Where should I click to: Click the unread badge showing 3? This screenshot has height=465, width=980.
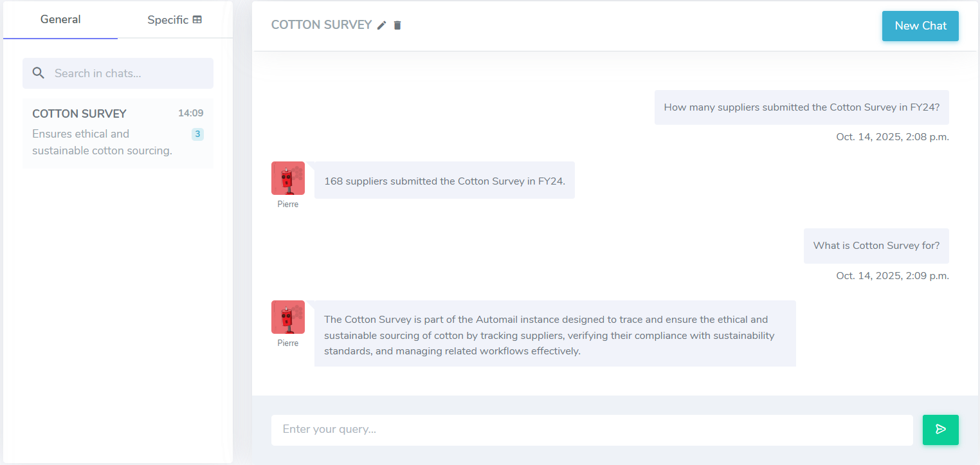(197, 134)
